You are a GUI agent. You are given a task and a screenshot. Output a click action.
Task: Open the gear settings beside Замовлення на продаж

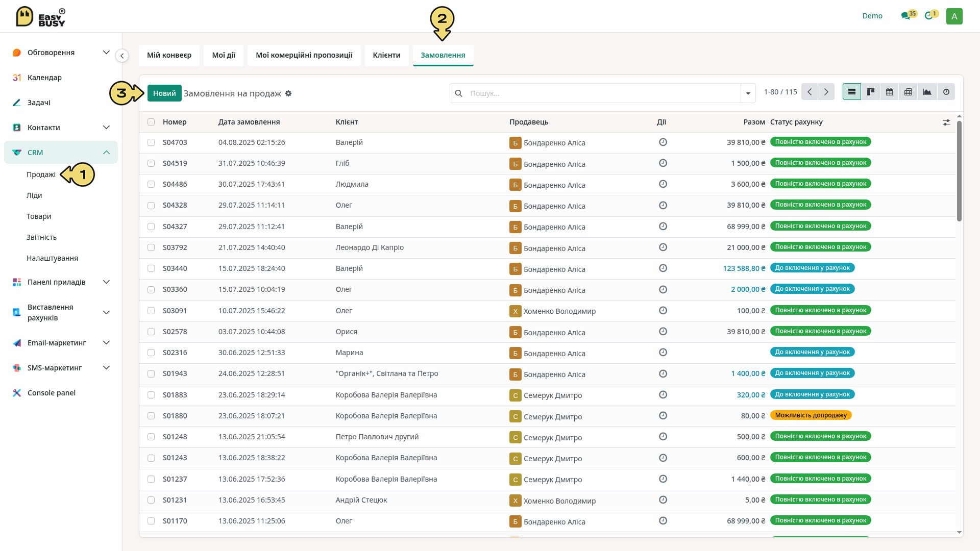point(288,93)
